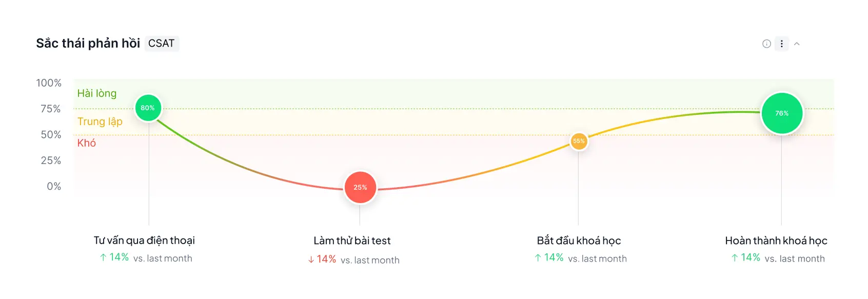Toggle the Trung lập legend label
Viewport: 868px width, 299px height.
[x=100, y=122]
